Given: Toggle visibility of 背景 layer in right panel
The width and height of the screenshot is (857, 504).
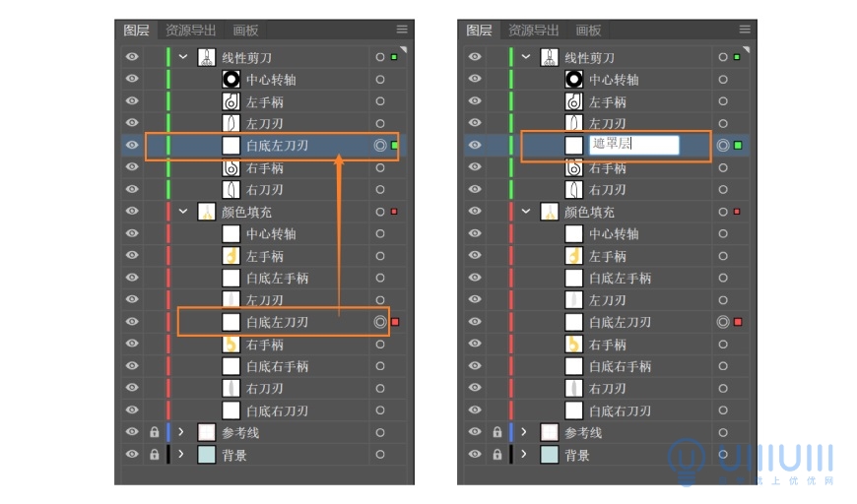Looking at the screenshot, I should (475, 454).
